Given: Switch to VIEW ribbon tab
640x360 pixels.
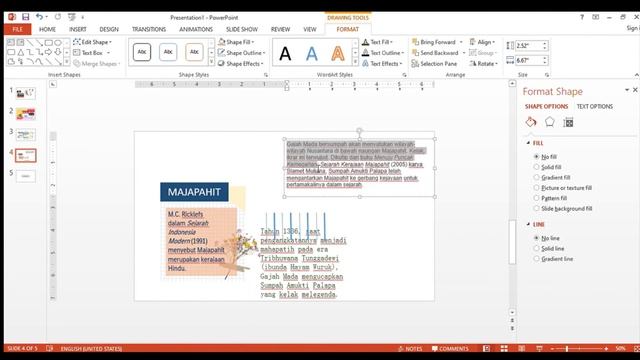Looking at the screenshot, I should click(x=310, y=29).
